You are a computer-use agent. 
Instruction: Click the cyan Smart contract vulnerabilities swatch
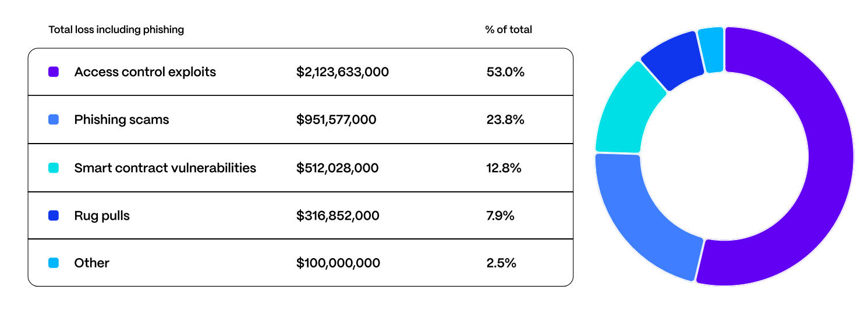coord(54,168)
